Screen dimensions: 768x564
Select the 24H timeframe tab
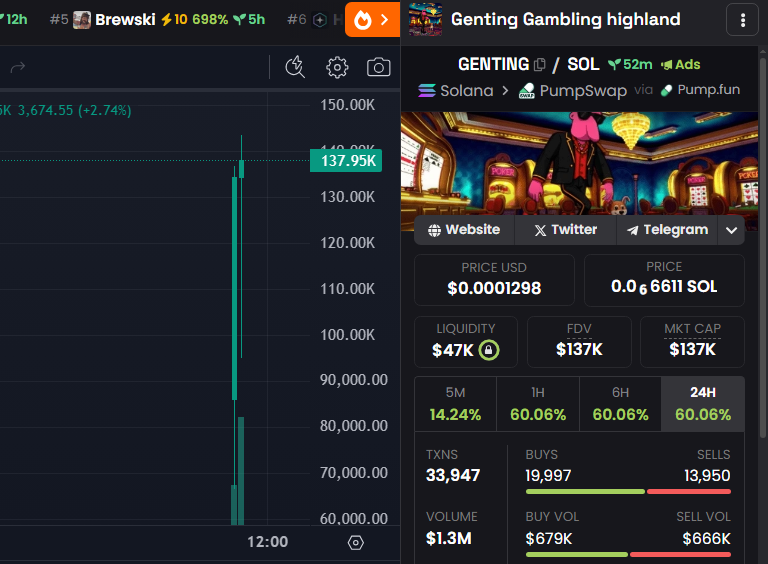703,404
